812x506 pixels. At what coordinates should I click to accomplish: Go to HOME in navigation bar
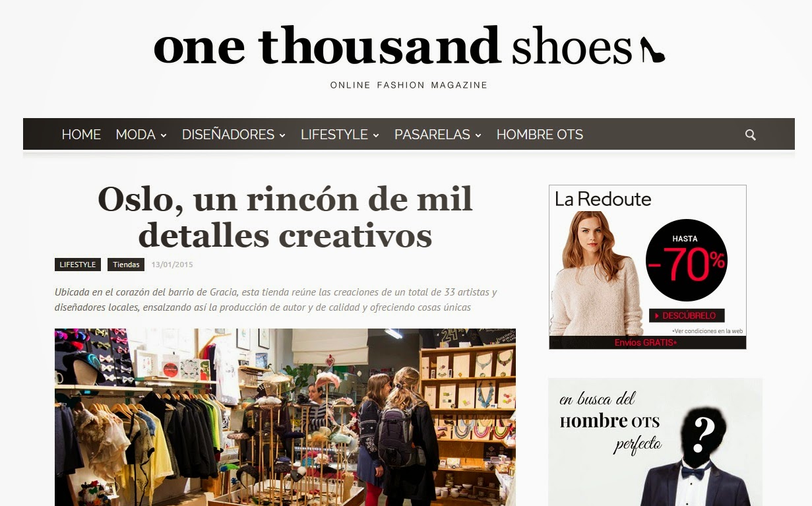point(81,135)
